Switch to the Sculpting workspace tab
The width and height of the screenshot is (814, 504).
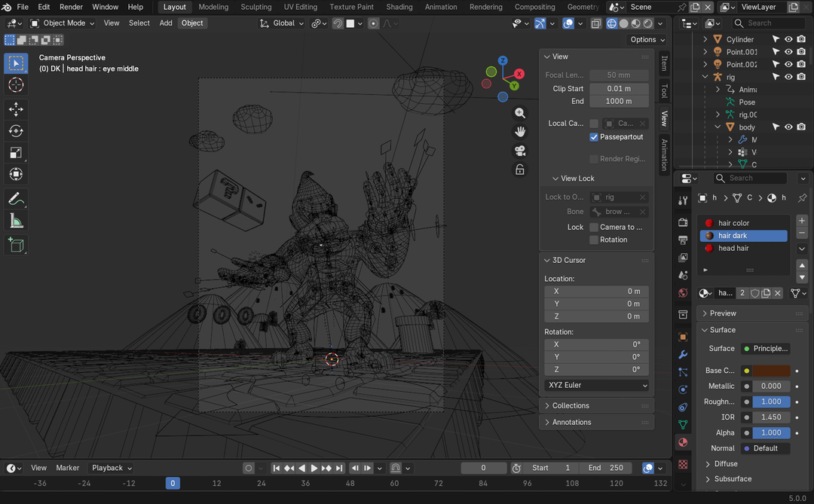click(x=256, y=7)
